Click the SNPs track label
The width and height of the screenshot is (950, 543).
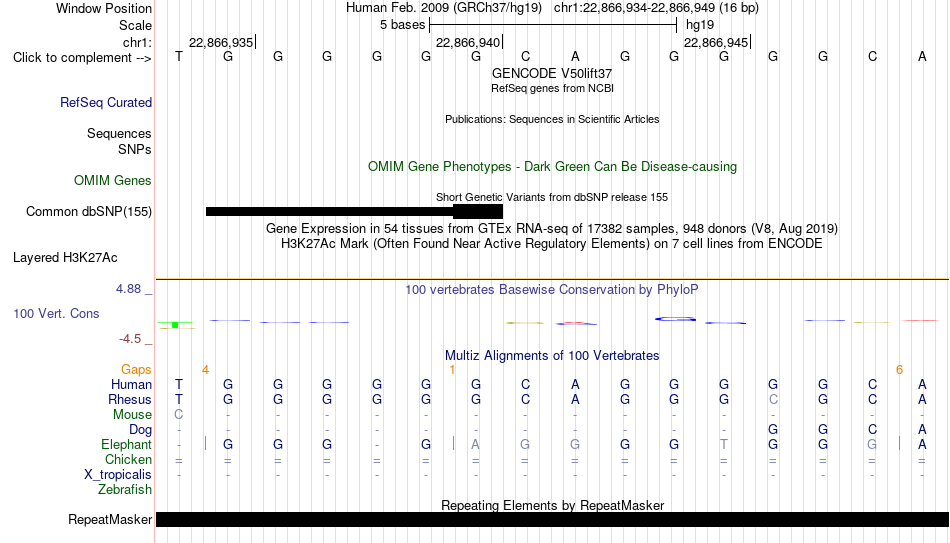pos(135,149)
